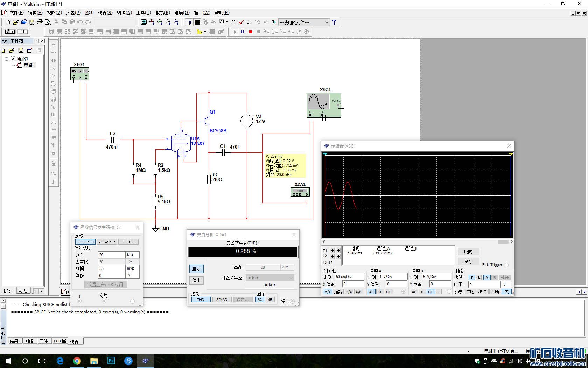Click oscilloscope display horizontal scrollbar
This screenshot has width=588, height=368.
click(418, 242)
